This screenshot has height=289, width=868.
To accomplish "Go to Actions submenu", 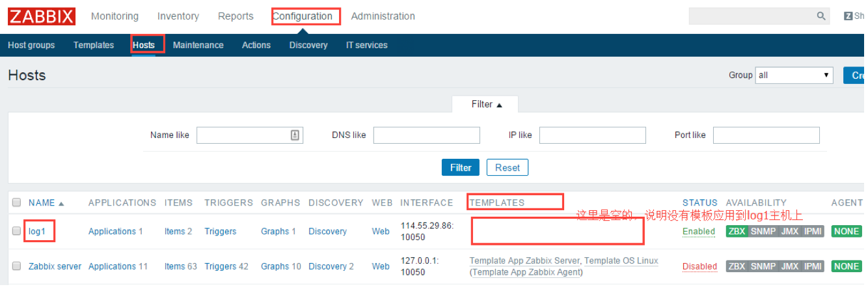I will (256, 45).
